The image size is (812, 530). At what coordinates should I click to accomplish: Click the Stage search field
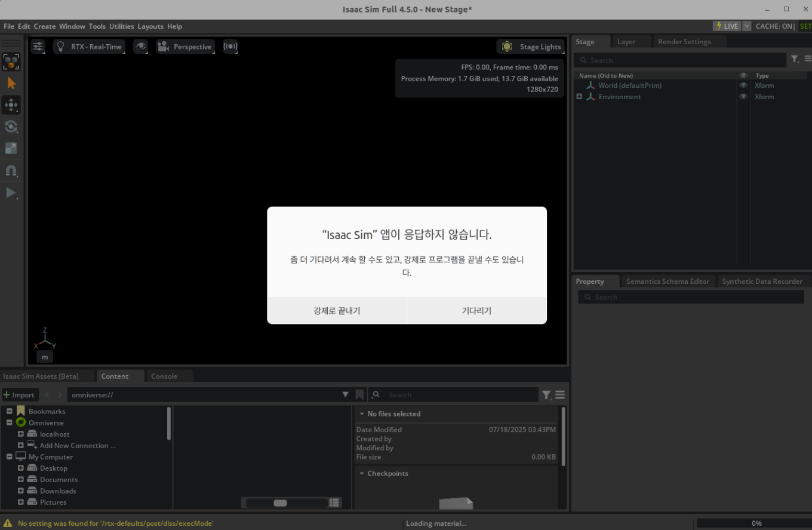click(x=680, y=60)
